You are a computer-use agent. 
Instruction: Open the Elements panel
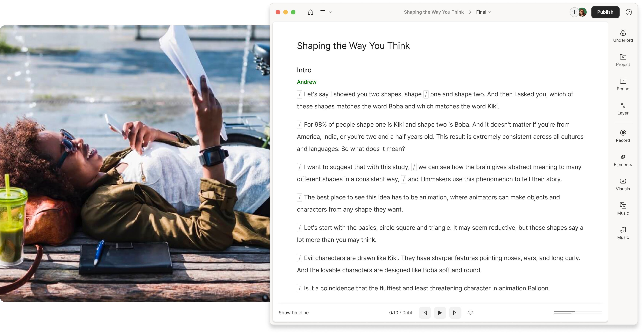click(x=623, y=160)
